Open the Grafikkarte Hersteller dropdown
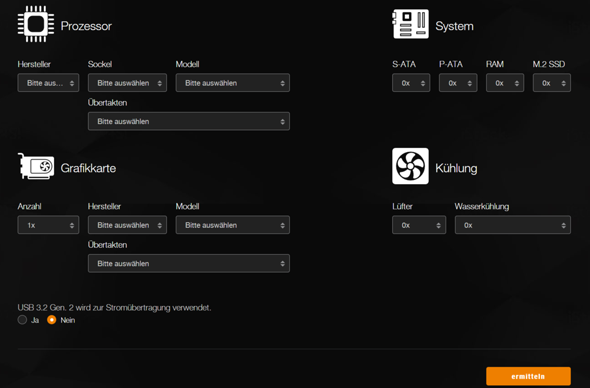Screen dimensions: 590x388 [x=127, y=225]
